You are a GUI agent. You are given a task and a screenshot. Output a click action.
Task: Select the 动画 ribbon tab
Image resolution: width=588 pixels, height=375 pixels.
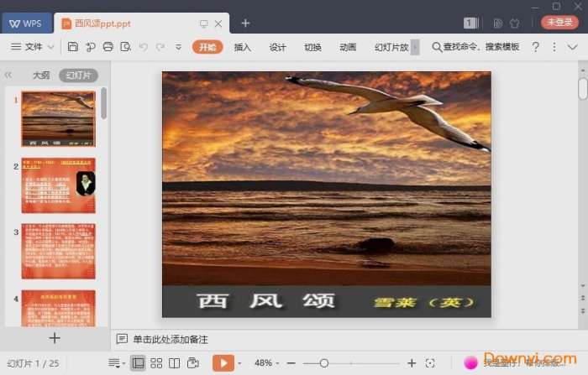click(x=348, y=47)
